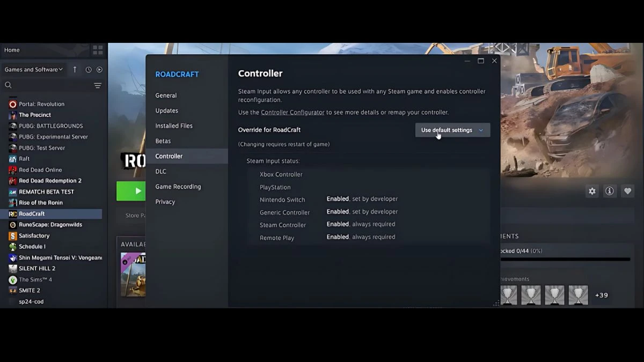Open the Controller Configurator link

pyautogui.click(x=292, y=113)
